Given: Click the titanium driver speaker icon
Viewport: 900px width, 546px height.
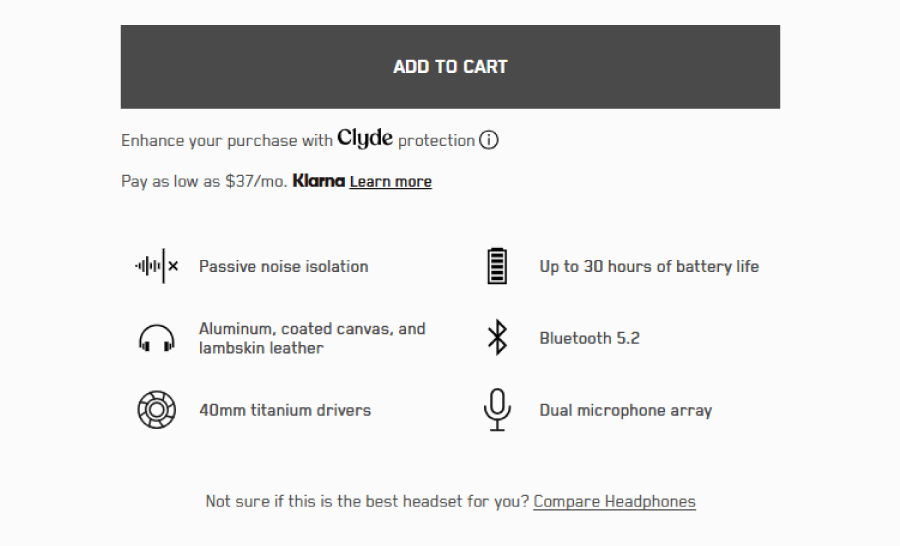Looking at the screenshot, I should 157,410.
